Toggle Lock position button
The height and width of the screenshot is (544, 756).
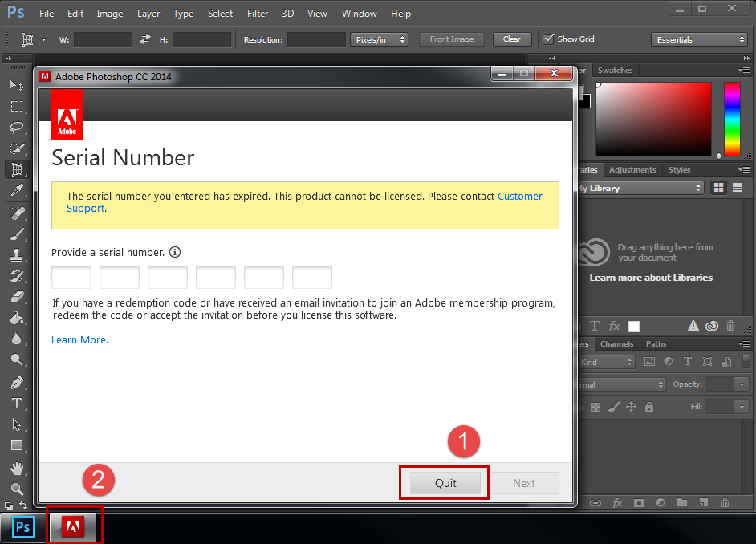pos(631,407)
